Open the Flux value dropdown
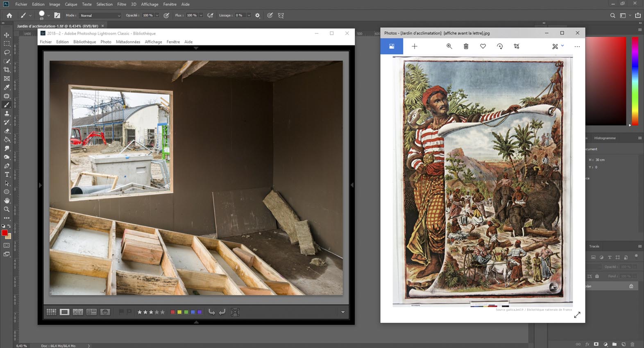644x348 pixels. coord(201,15)
